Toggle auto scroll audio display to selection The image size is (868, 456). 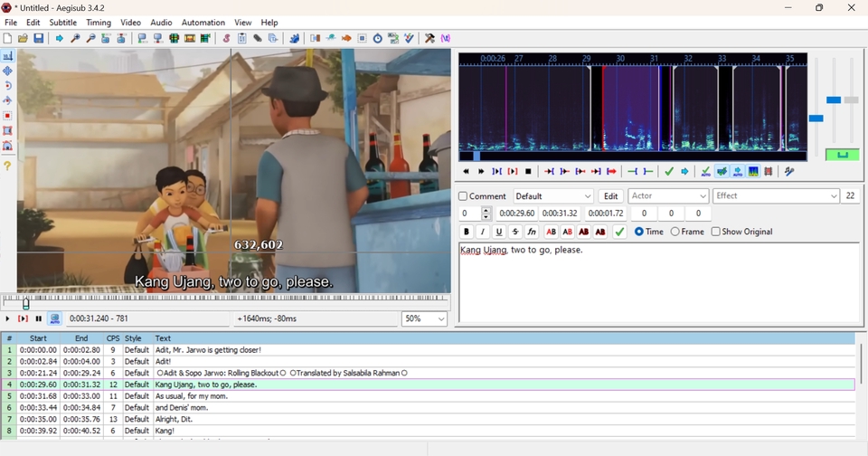click(738, 172)
